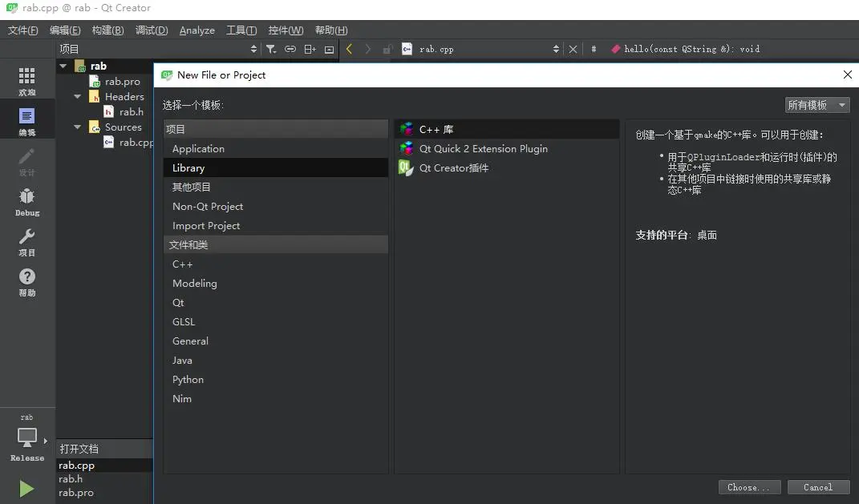
Task: Collapse the Sources folder arrow
Action: tap(77, 127)
